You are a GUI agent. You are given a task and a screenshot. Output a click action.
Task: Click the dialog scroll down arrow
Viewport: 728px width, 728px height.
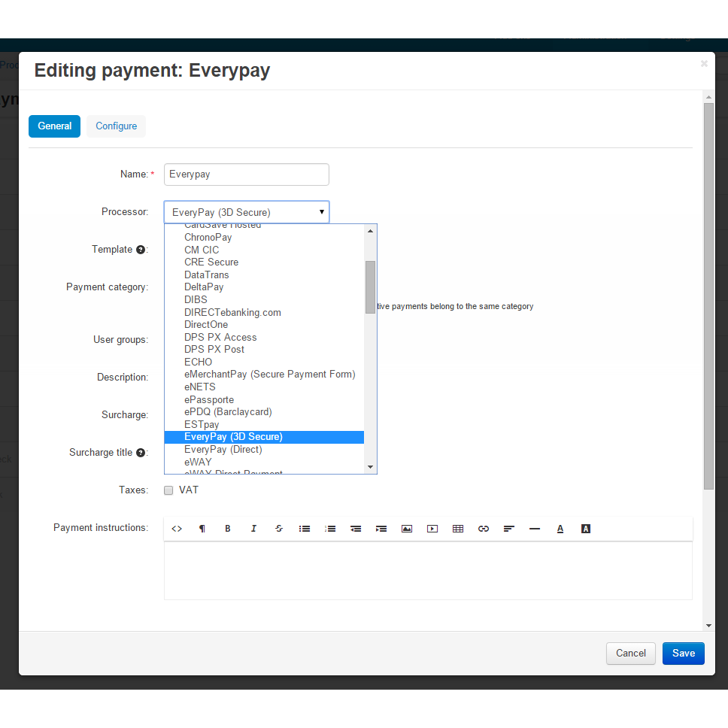pos(708,626)
